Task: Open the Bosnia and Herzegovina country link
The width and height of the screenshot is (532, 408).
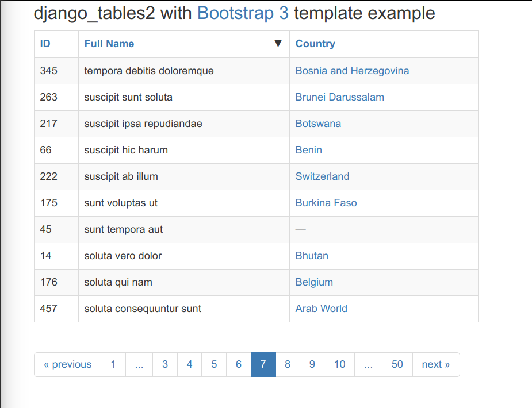Action: point(352,71)
